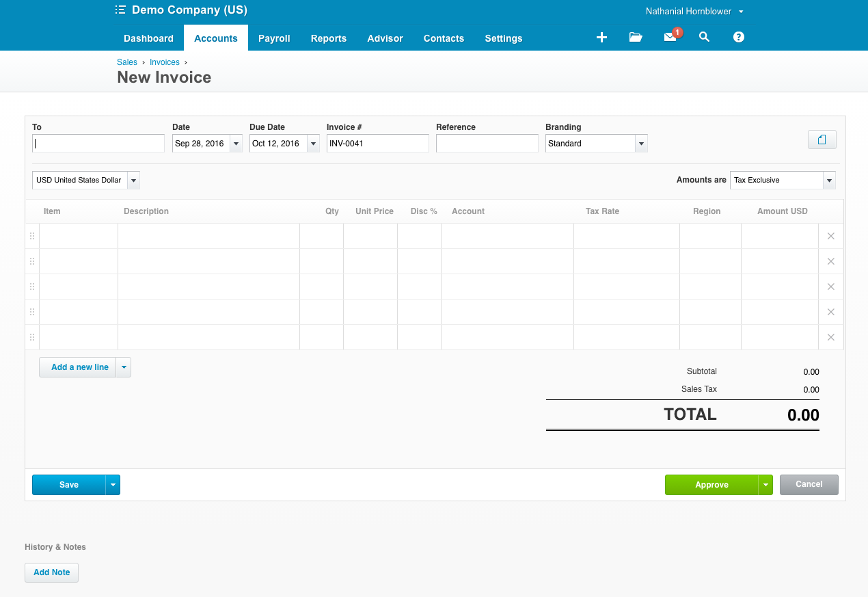Open the notifications envelope with badge
868x597 pixels.
point(670,38)
